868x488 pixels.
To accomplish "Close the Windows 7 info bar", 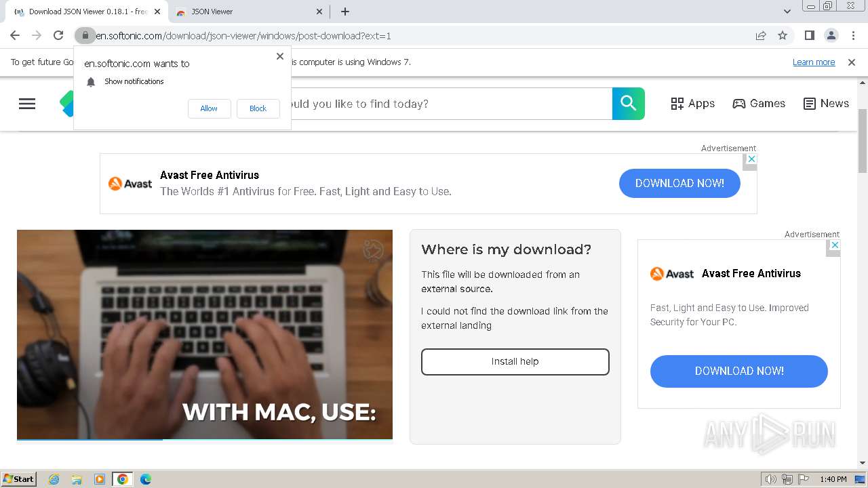I will (x=852, y=62).
